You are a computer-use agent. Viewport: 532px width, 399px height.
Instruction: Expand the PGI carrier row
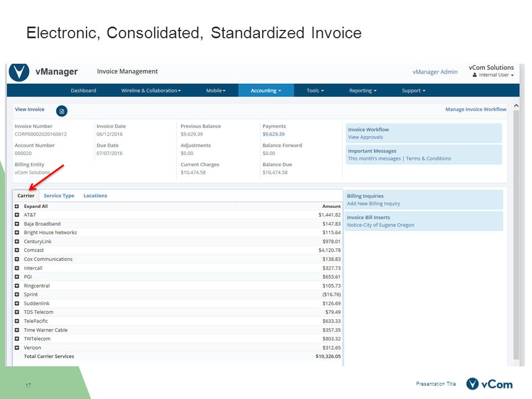coord(17,277)
